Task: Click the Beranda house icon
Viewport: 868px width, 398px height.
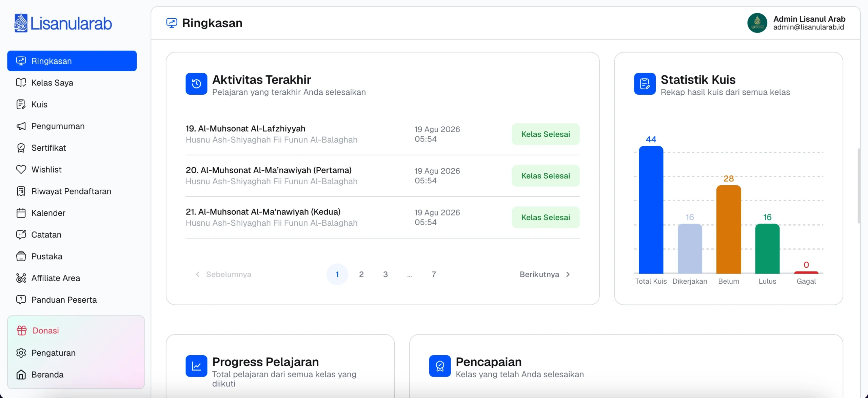Action: 21,374
